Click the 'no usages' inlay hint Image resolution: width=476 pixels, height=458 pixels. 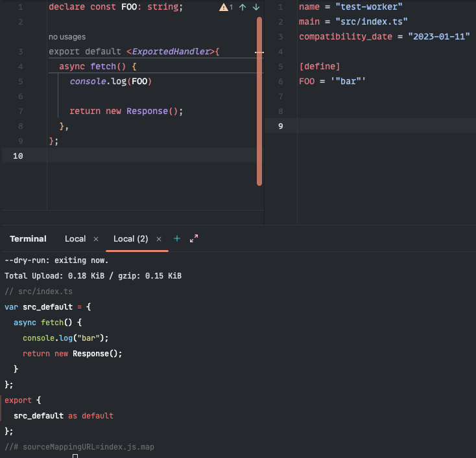(x=67, y=37)
